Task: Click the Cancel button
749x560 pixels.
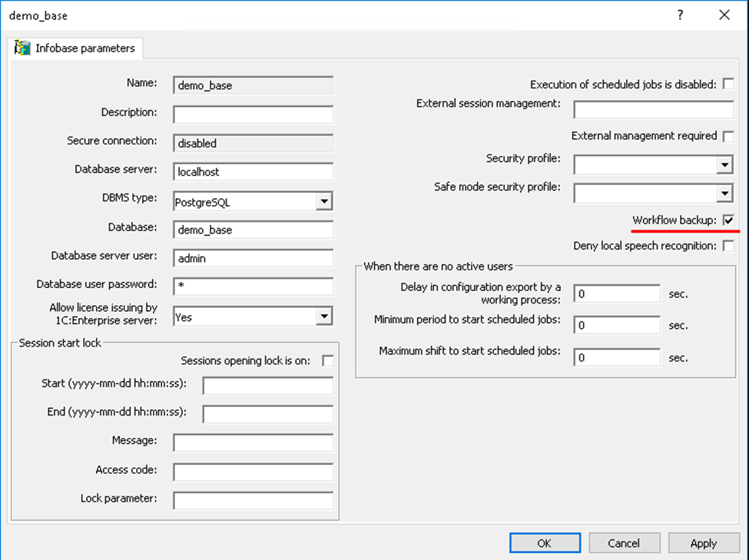Action: 623,543
